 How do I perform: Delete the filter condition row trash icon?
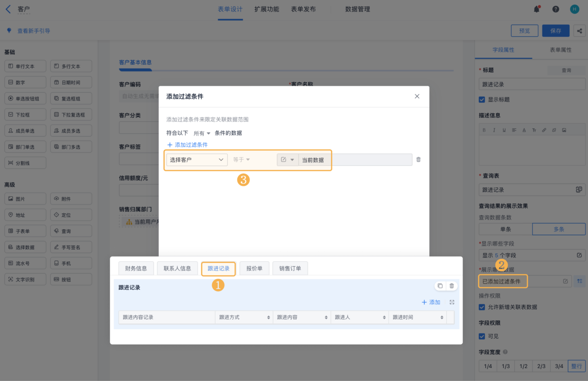point(418,159)
